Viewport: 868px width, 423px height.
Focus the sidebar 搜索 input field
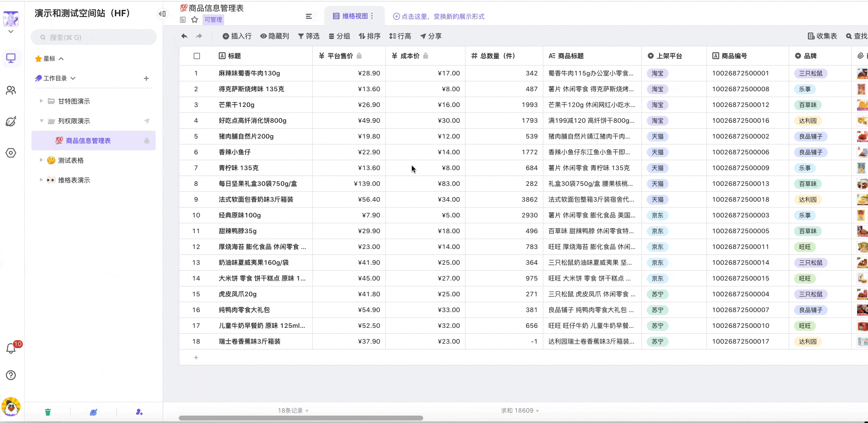click(x=94, y=37)
